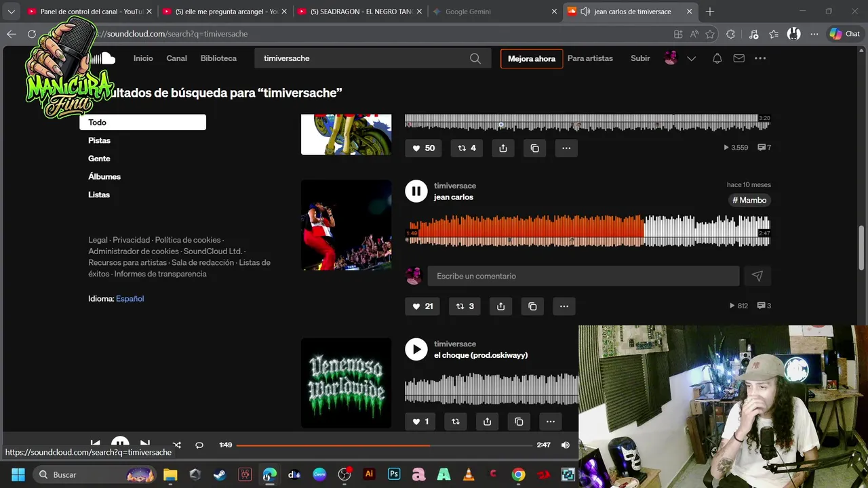Image resolution: width=868 pixels, height=488 pixels.
Task: Seek in jean carlos waveform
Action: coord(588,230)
